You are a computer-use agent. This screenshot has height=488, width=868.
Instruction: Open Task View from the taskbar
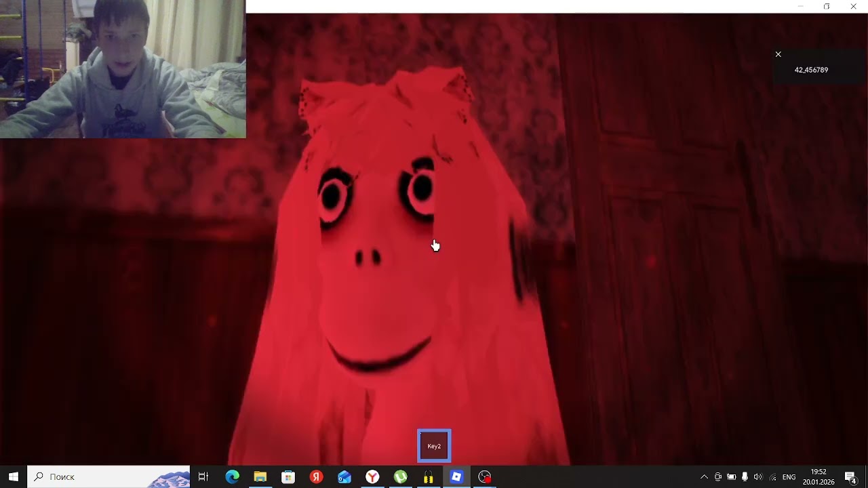203,477
